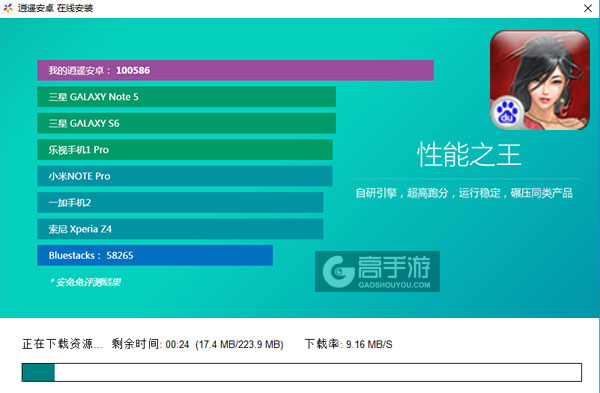Select the 三星 GALAXY Note 5 bar
600x393 pixels.
[x=186, y=97]
